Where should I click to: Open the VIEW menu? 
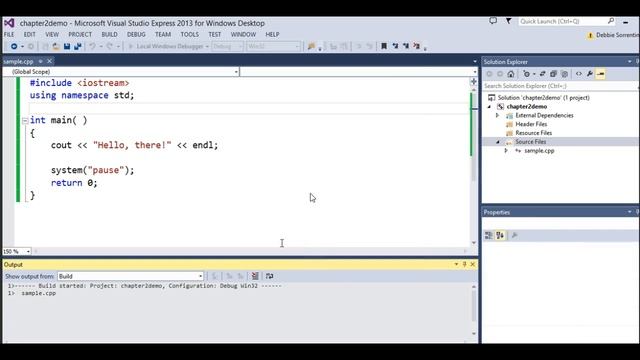52,35
